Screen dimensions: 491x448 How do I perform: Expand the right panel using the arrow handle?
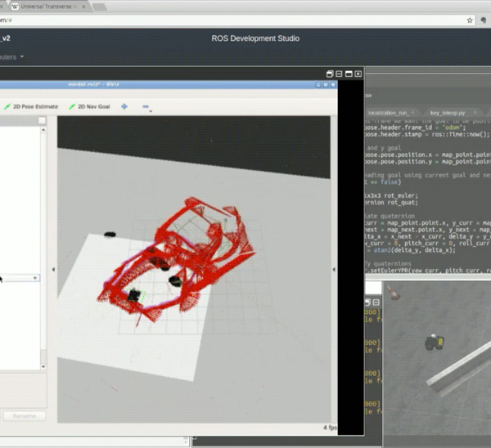coord(333,269)
